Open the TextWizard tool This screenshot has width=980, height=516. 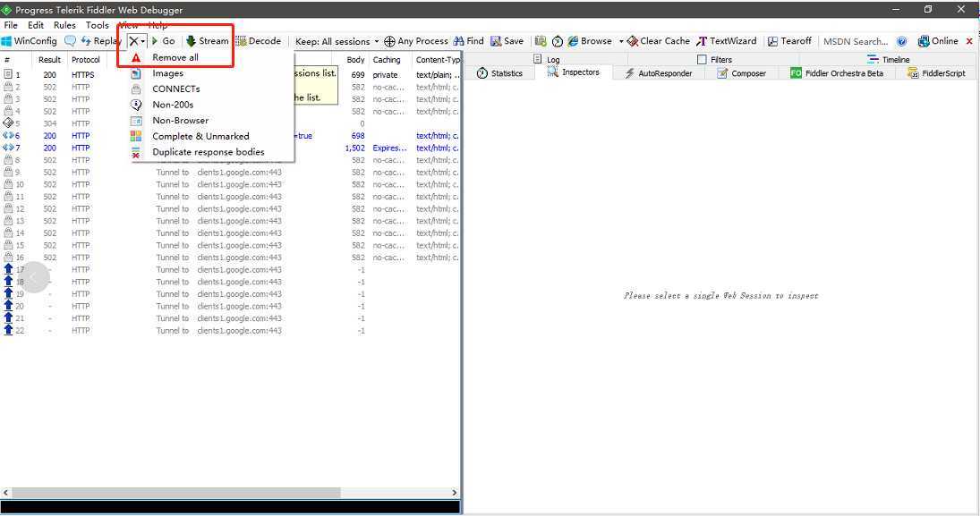(x=726, y=40)
